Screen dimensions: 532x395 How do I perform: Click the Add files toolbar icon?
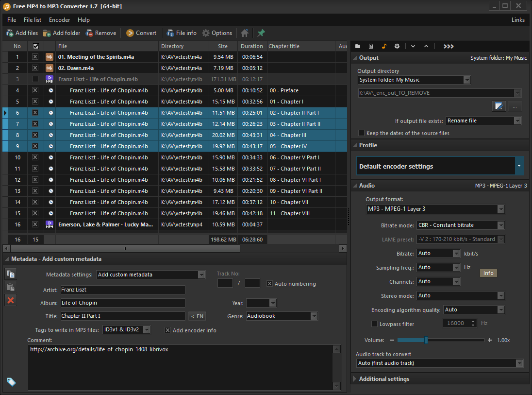[10, 34]
